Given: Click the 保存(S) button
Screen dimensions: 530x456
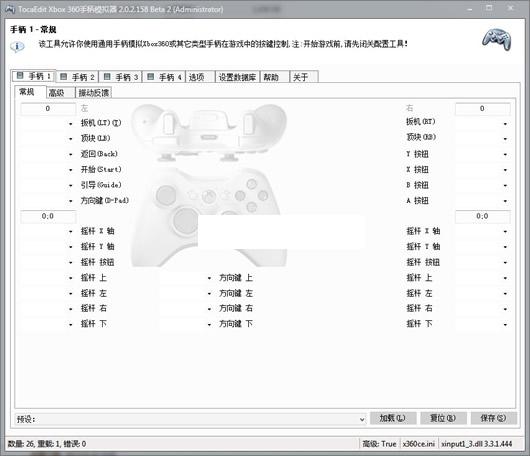Looking at the screenshot, I should click(x=493, y=418).
